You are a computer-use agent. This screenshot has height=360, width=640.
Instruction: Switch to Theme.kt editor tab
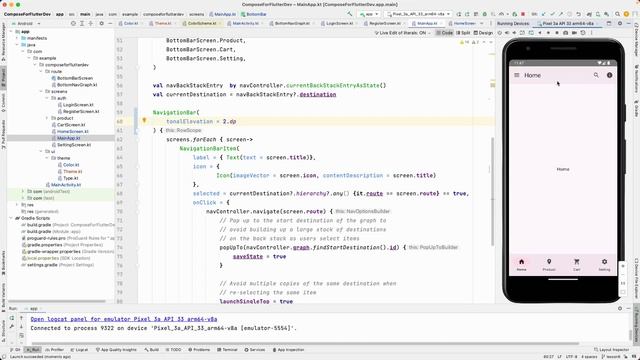(162, 23)
